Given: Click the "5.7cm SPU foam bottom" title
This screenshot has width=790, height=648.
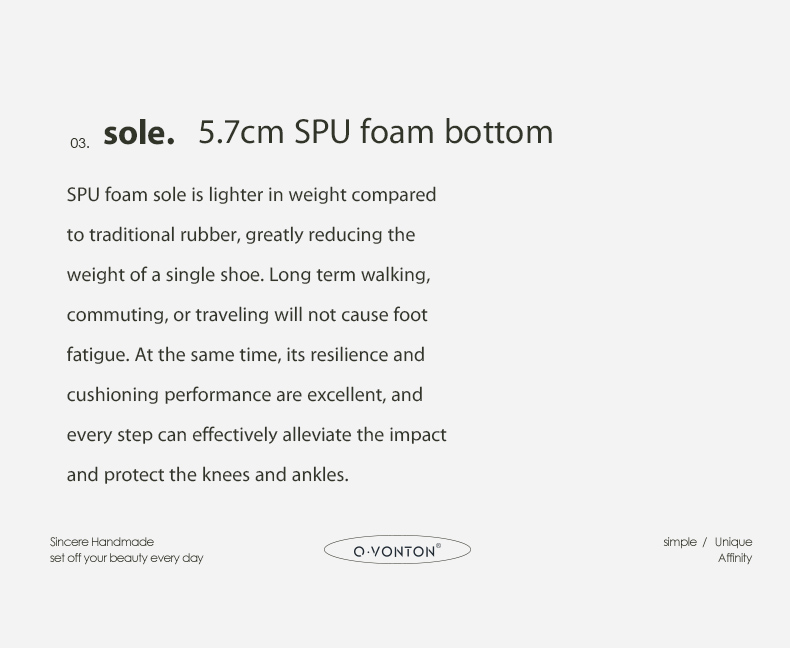Looking at the screenshot, I should click(375, 132).
